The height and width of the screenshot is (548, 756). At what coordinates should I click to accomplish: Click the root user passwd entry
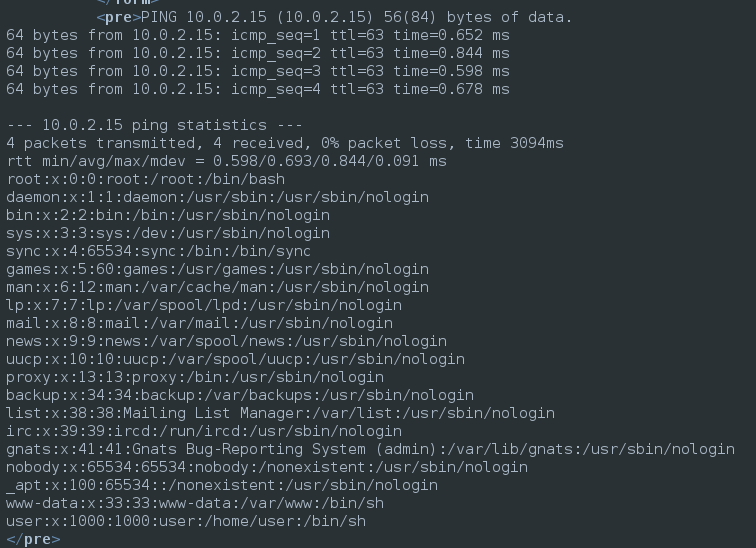pyautogui.click(x=145, y=179)
